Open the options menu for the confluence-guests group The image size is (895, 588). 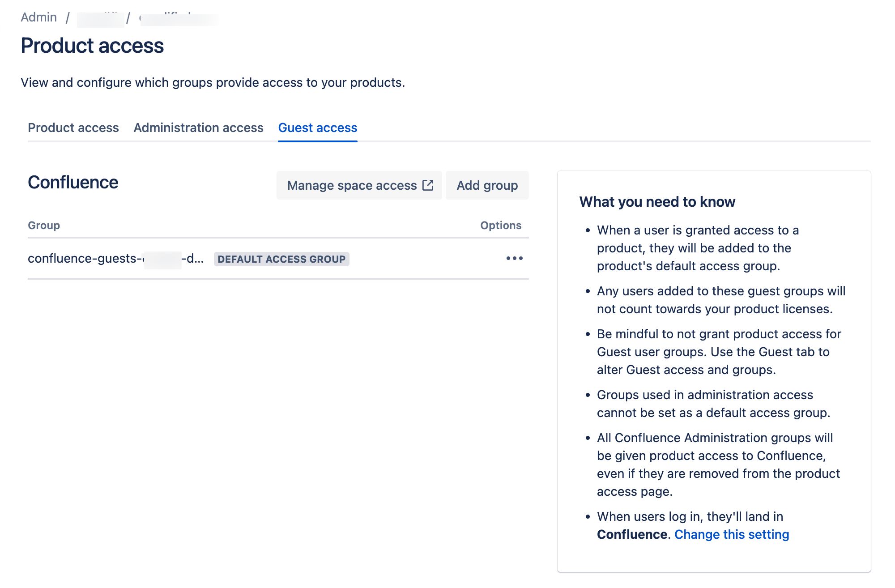pos(514,258)
